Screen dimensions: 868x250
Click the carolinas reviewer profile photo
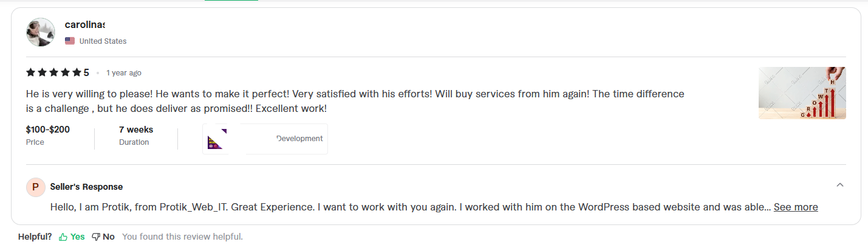coord(41,32)
